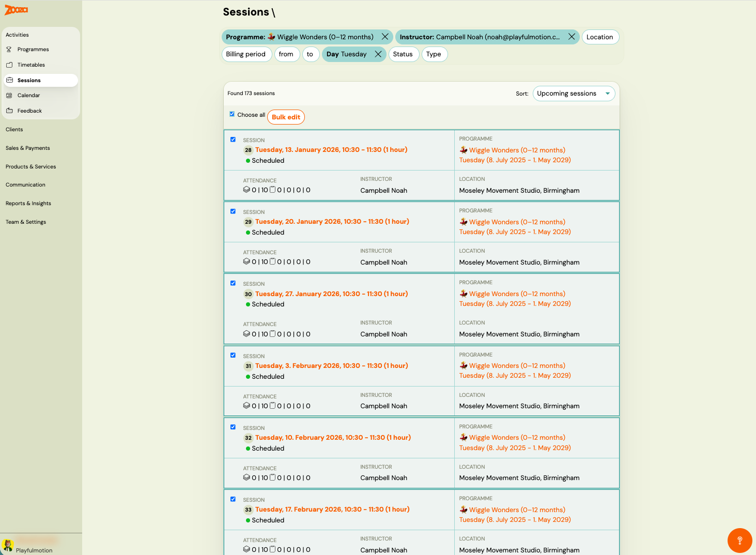Open the orange help question-mark button
Image resolution: width=756 pixels, height=555 pixels.
(739, 541)
